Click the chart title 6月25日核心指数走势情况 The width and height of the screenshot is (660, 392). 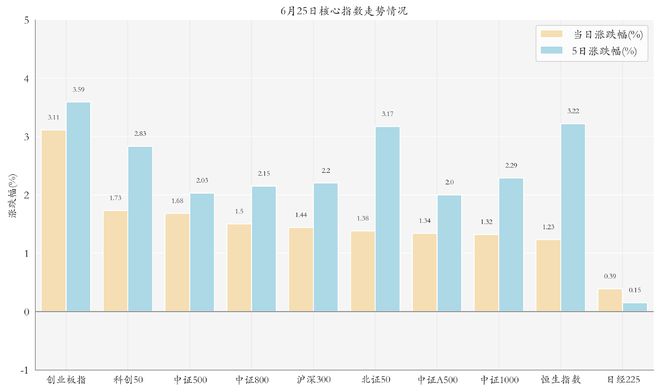[x=344, y=11]
